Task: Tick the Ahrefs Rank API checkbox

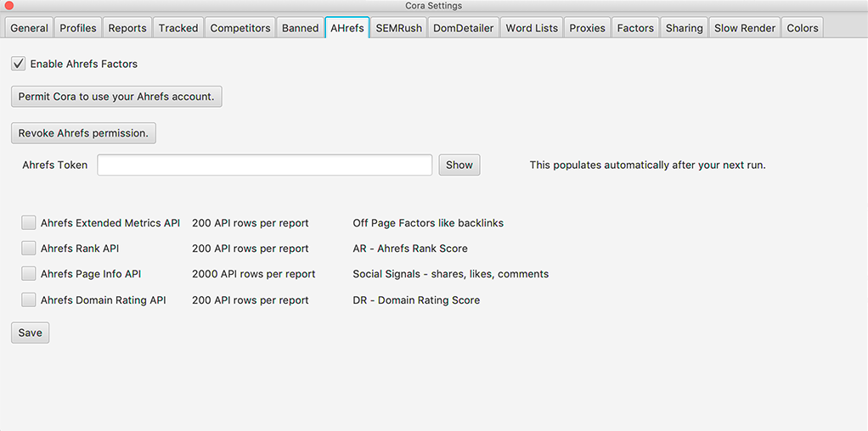Action: pos(29,249)
